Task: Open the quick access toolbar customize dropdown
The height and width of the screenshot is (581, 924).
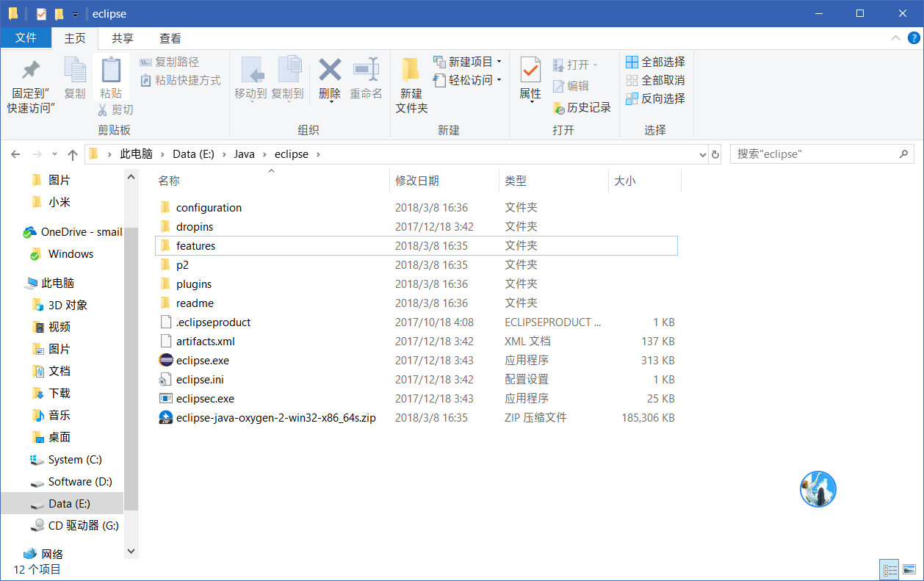Action: click(x=75, y=15)
